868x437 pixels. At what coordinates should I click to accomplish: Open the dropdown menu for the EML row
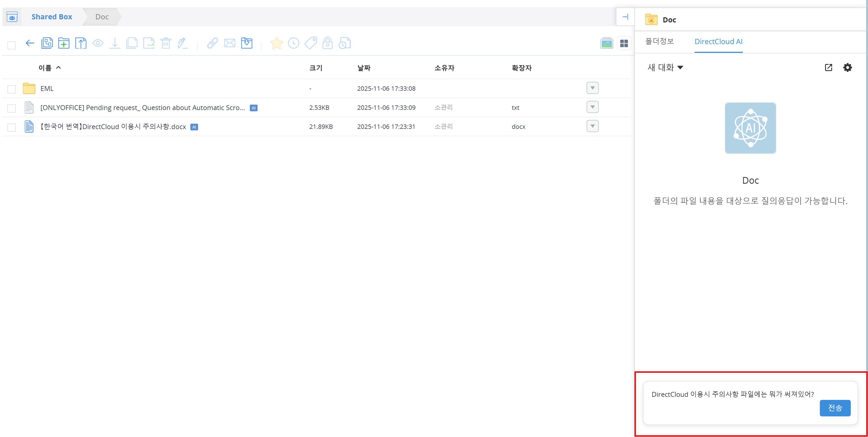[592, 88]
